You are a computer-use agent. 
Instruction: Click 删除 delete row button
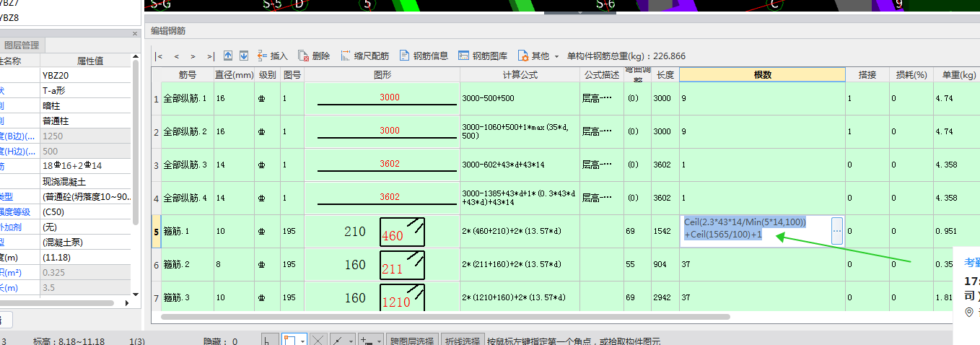pyautogui.click(x=314, y=56)
